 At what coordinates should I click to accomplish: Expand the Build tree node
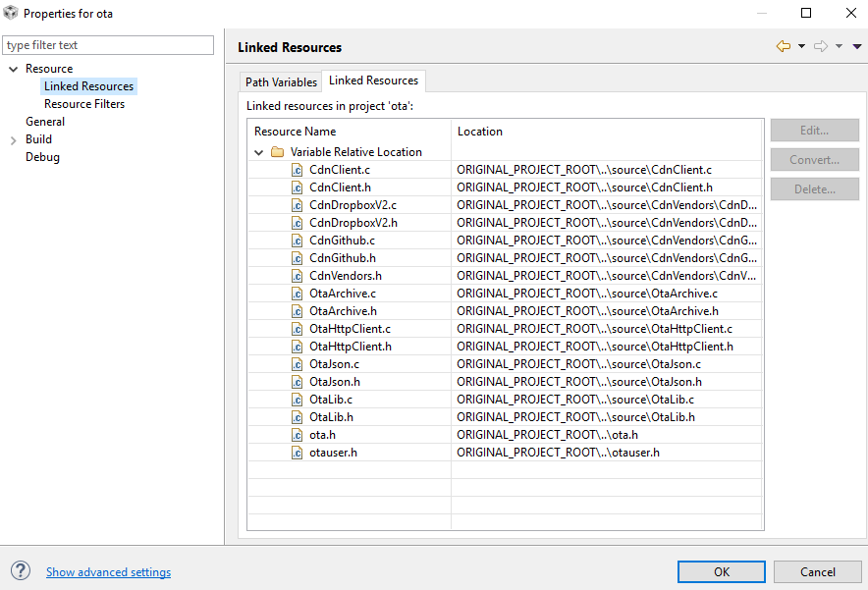tap(13, 139)
